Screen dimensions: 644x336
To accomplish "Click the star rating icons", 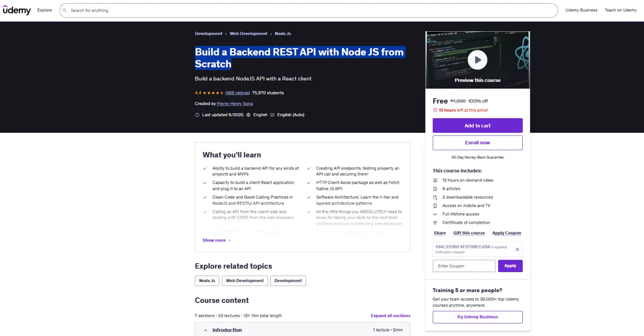I will click(x=213, y=93).
